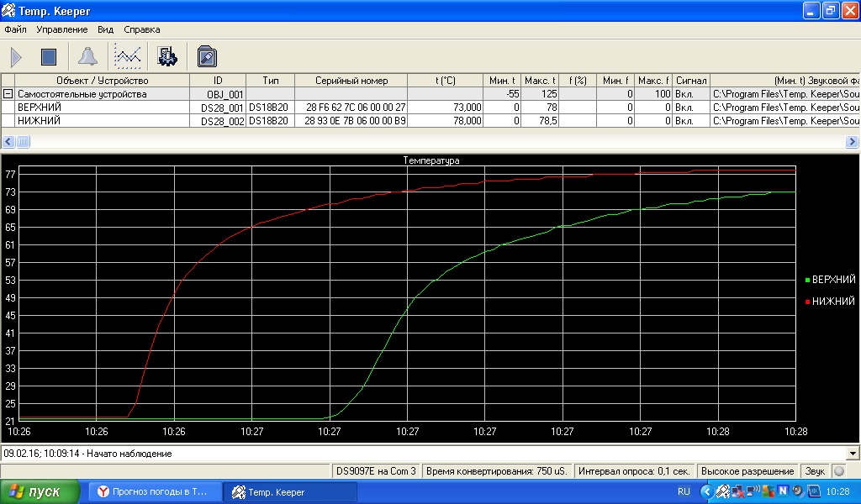Click the ID column header
861x504 pixels.
[218, 81]
